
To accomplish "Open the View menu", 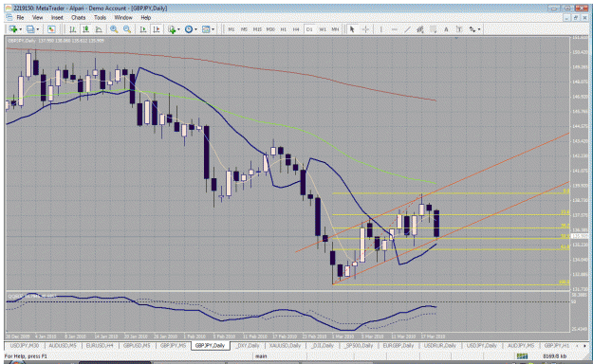I will pos(37,17).
